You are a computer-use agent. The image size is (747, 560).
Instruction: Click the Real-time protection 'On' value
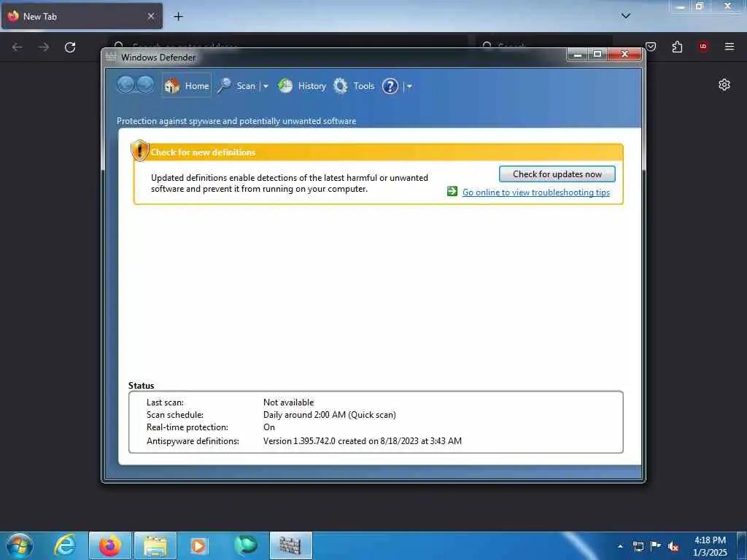coord(269,427)
